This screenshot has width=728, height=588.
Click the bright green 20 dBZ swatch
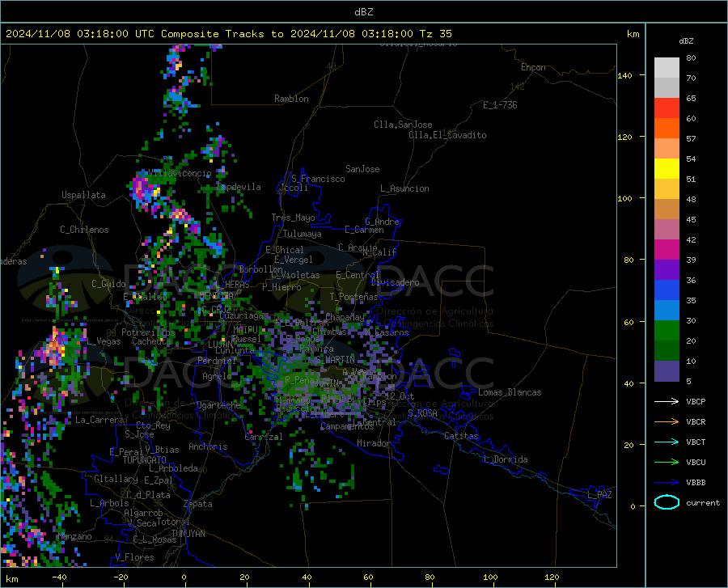click(x=667, y=331)
